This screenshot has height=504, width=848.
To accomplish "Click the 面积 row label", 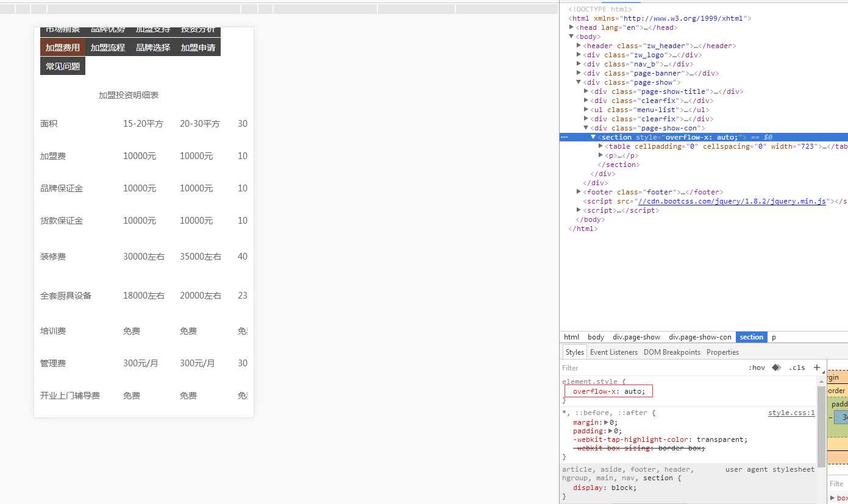I will [49, 124].
